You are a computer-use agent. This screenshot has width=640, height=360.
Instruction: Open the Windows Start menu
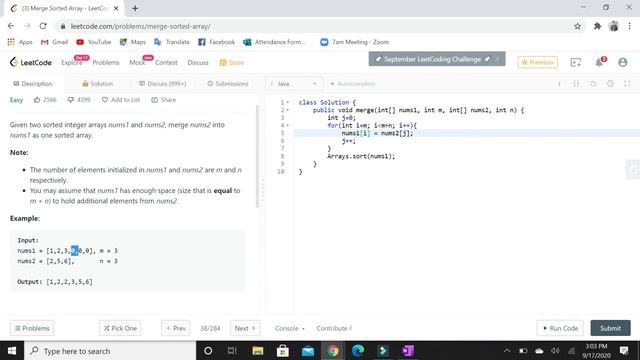click(12, 351)
